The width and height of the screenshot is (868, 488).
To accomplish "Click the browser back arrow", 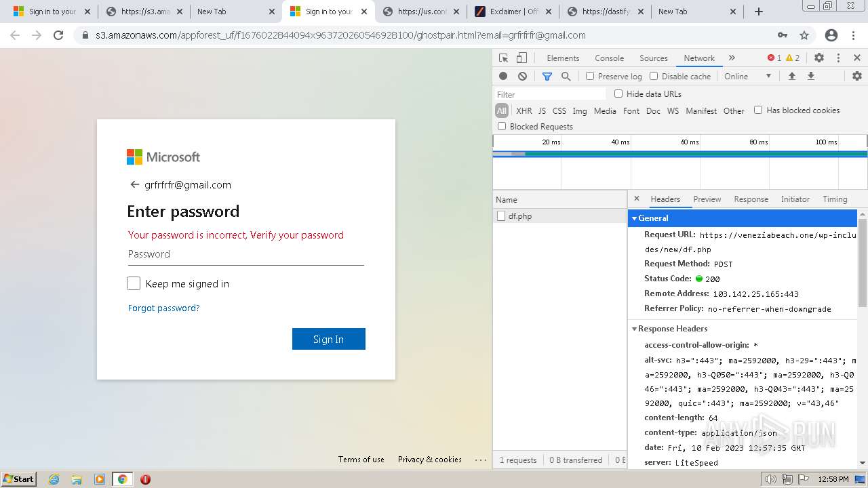I will (15, 35).
